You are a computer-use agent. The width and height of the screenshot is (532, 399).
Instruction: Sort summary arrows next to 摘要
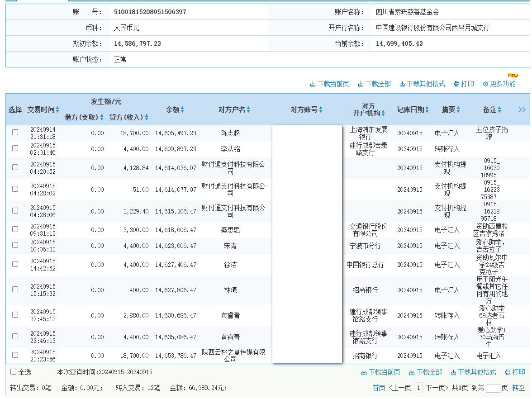pos(458,109)
